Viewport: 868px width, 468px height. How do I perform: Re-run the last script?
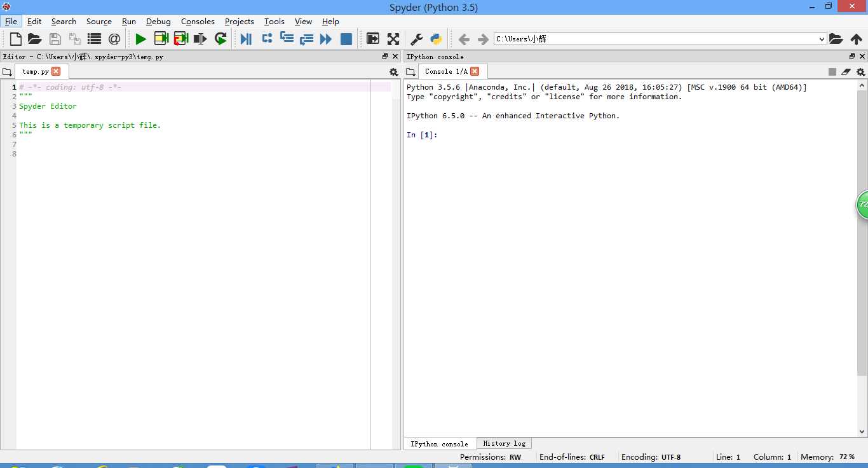point(220,39)
